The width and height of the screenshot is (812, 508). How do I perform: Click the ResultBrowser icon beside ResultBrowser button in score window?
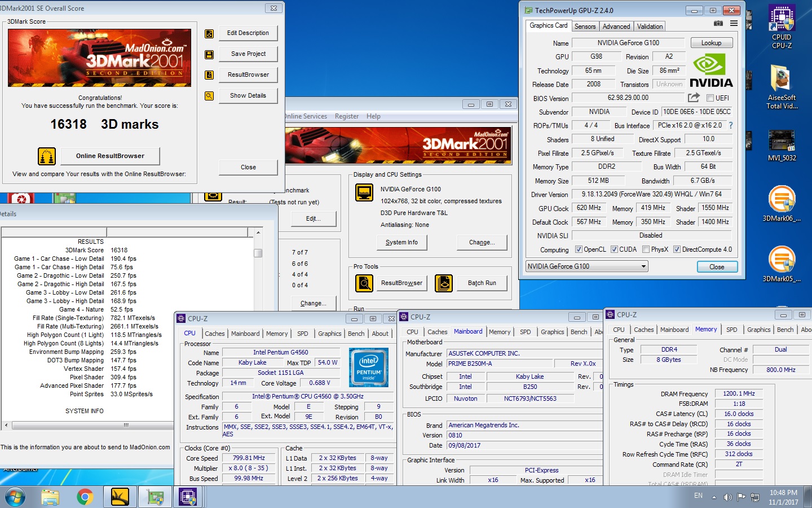(209, 75)
